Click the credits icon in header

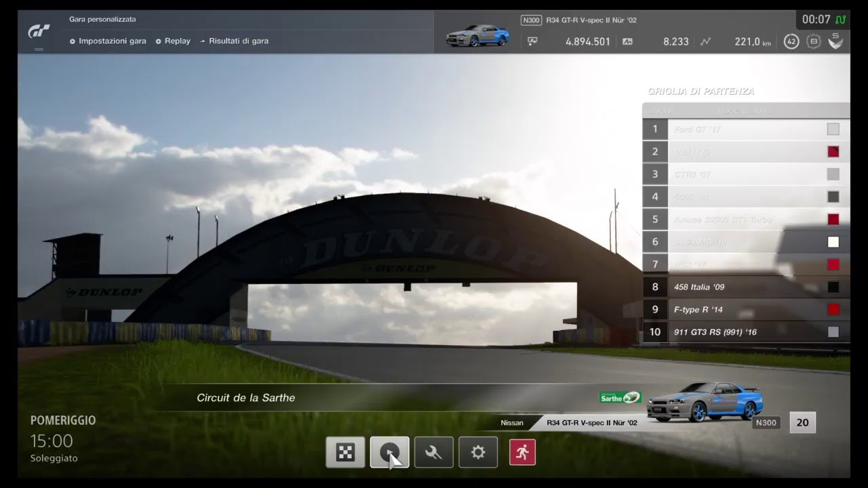[532, 41]
